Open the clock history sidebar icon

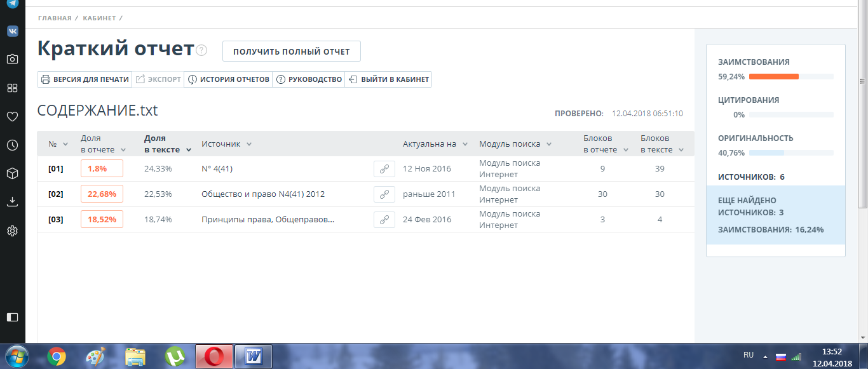point(12,145)
